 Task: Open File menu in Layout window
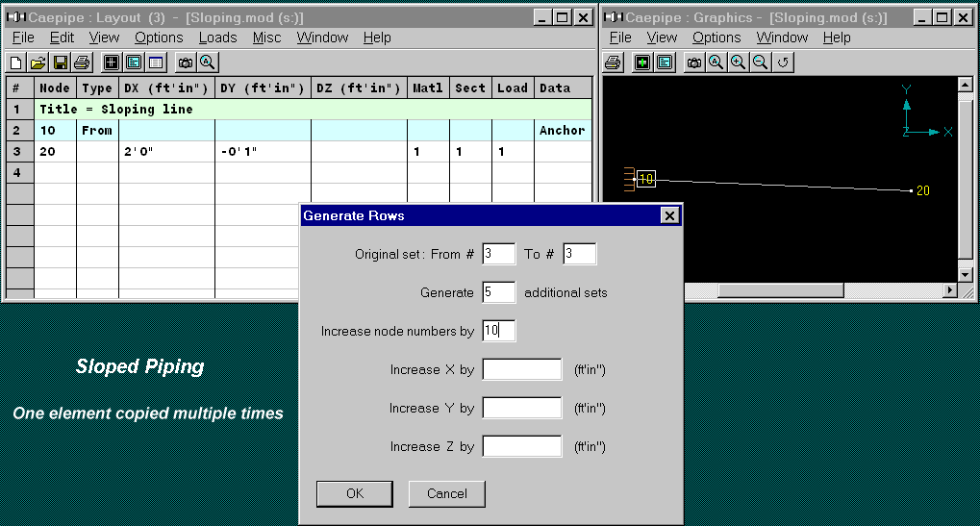click(23, 38)
